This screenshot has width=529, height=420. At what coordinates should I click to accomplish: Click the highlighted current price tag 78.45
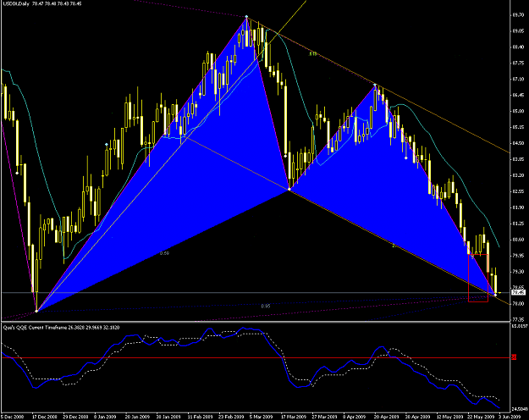(x=518, y=292)
